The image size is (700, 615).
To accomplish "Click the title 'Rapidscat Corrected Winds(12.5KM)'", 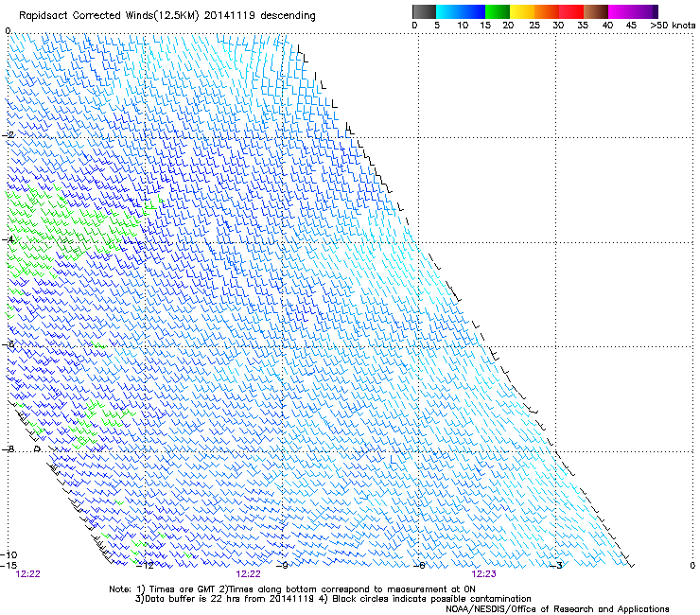I will (109, 16).
